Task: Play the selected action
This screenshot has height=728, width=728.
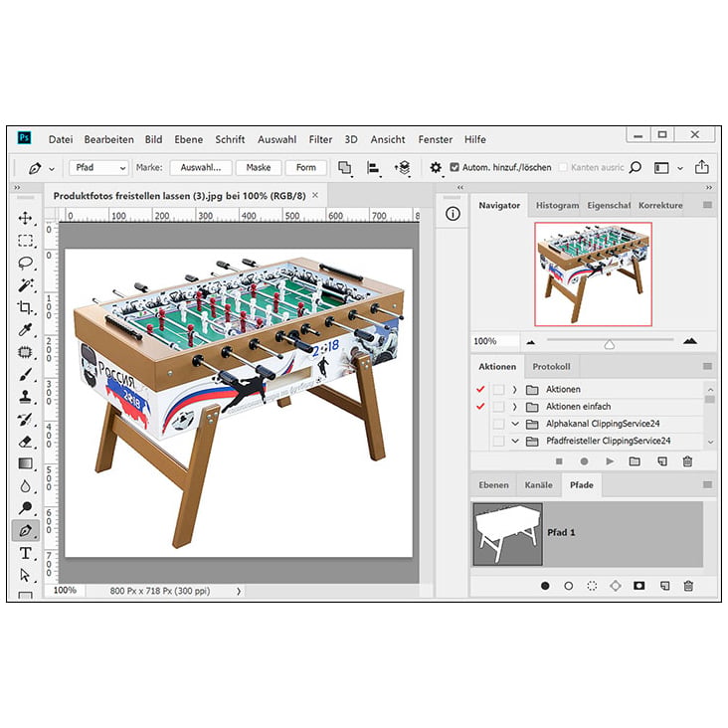Action: click(610, 461)
